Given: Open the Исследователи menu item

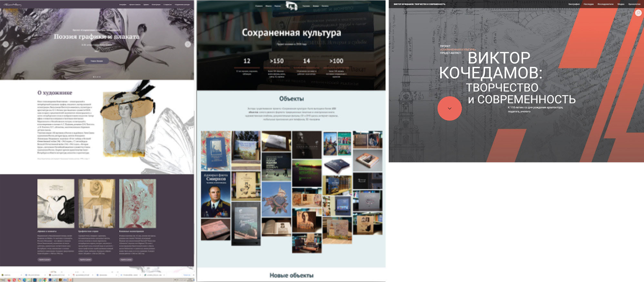Looking at the screenshot, I should click(x=605, y=4).
